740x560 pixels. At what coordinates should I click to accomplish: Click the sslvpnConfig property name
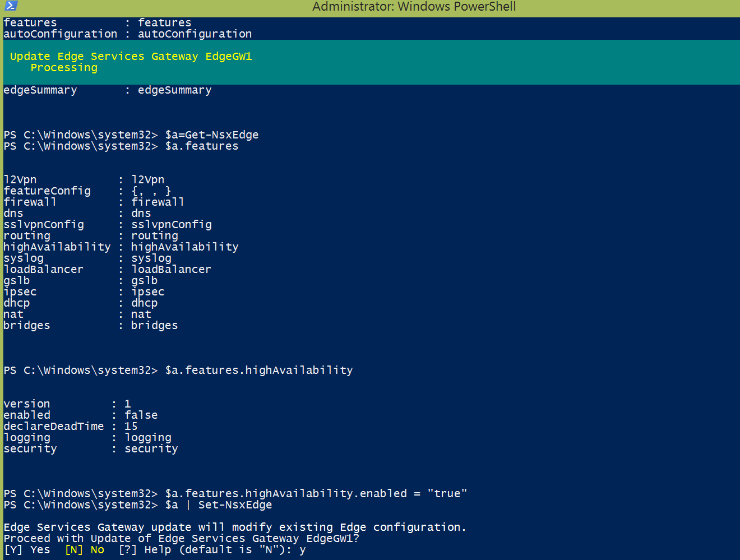43,225
